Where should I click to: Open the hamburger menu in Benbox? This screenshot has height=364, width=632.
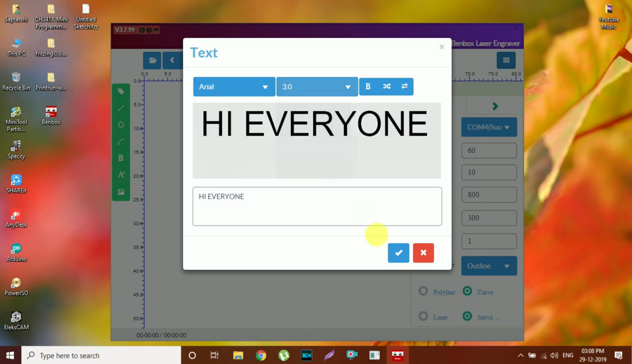coord(506,60)
